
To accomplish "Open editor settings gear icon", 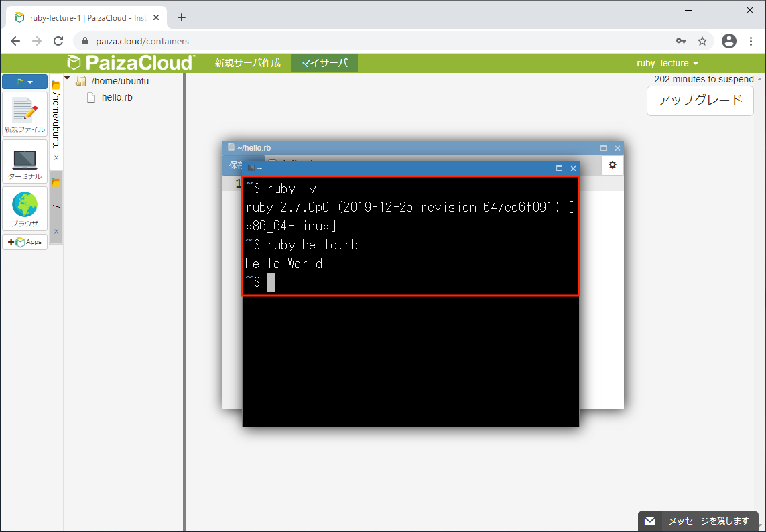I will coord(612,165).
